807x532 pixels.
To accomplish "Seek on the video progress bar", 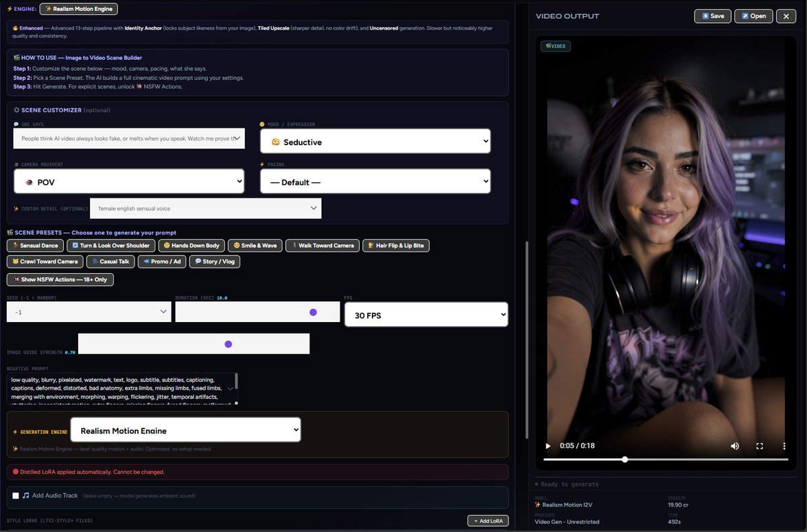I will [666, 459].
